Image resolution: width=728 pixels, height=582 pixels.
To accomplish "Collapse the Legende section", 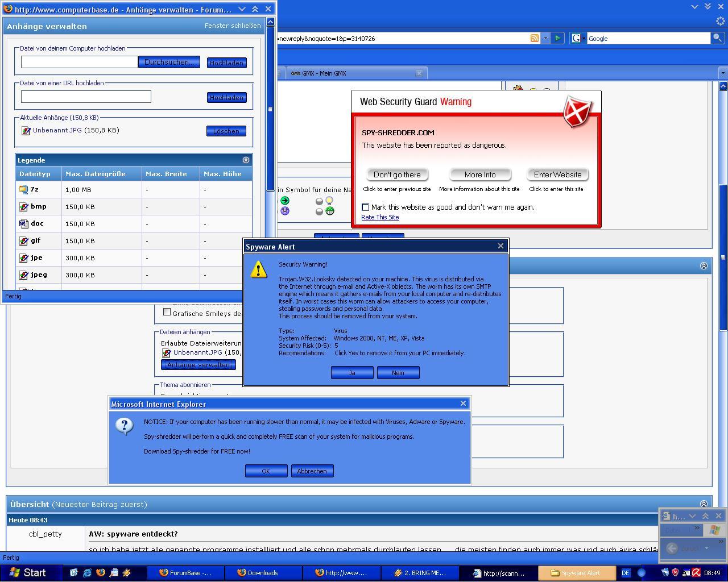I will pyautogui.click(x=246, y=160).
